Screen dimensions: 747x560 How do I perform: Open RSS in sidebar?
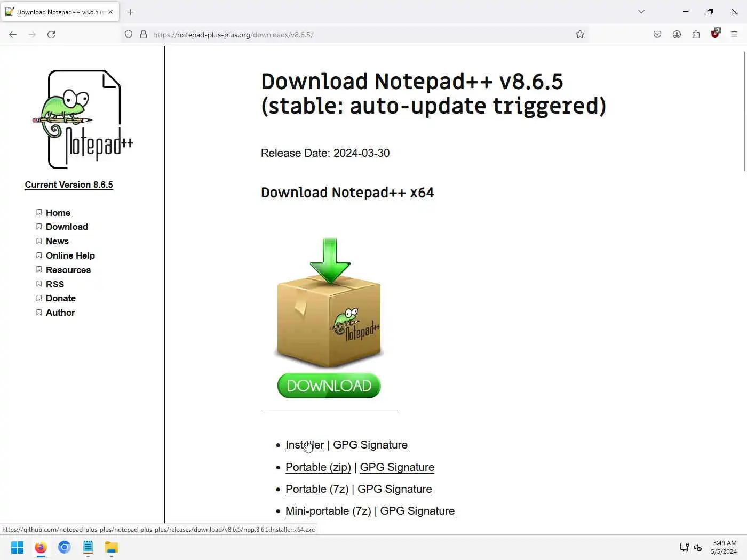[x=55, y=284]
